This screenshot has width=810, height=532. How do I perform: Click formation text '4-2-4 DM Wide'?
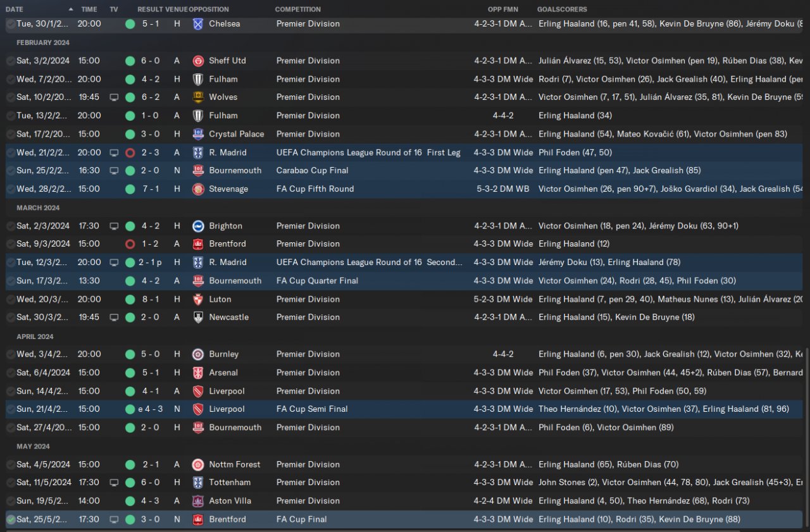(x=503, y=501)
